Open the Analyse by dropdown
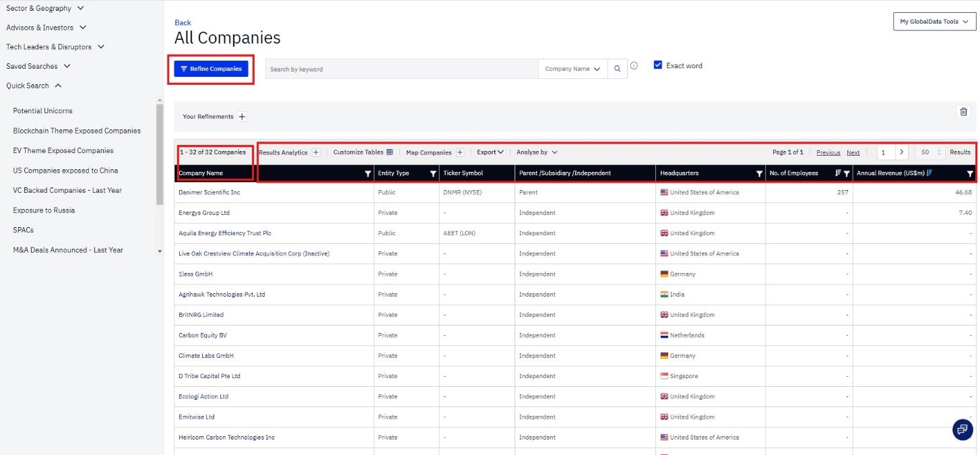980x455 pixels. (537, 152)
